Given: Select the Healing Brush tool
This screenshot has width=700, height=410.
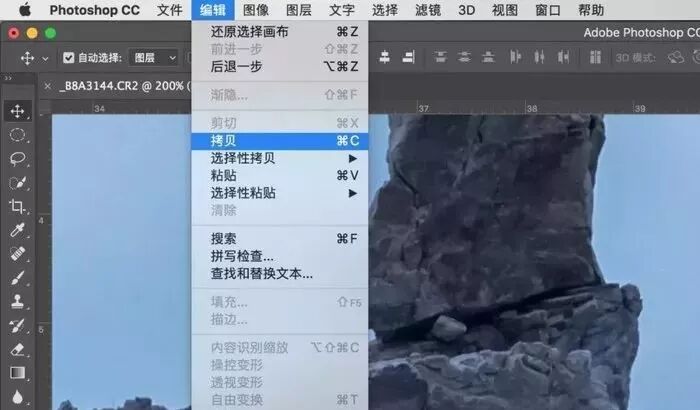Looking at the screenshot, I should coord(17,254).
